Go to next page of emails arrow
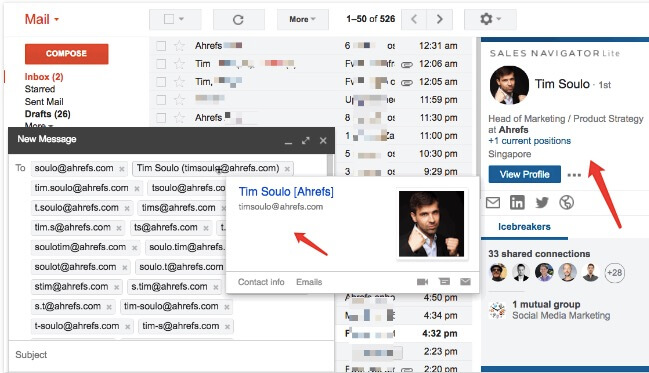649x373 pixels. click(440, 19)
